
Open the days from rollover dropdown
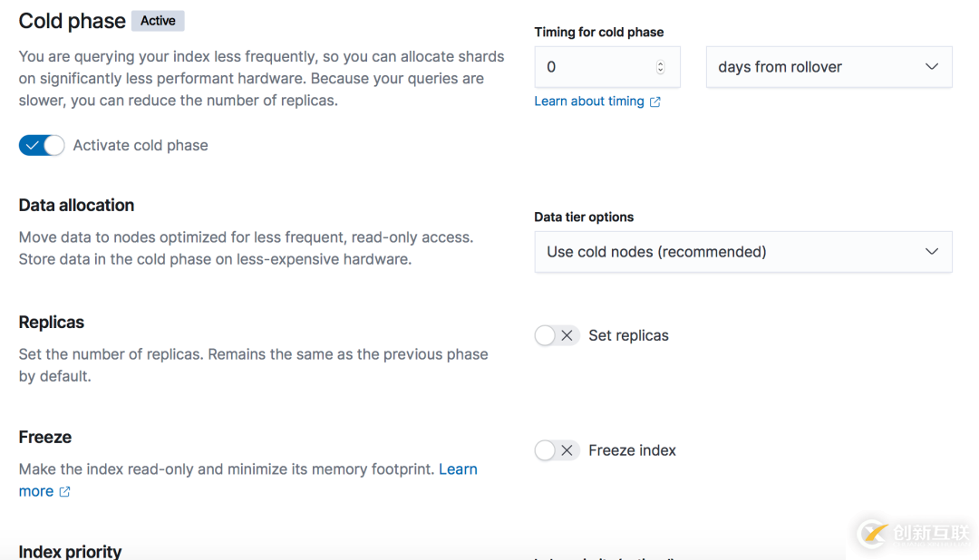pos(829,67)
